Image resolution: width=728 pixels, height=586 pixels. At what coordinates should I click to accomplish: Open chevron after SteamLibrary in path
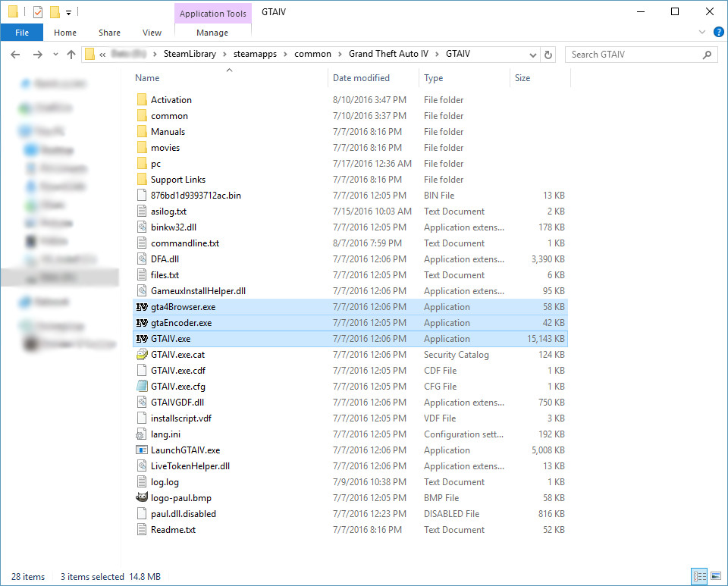click(224, 55)
